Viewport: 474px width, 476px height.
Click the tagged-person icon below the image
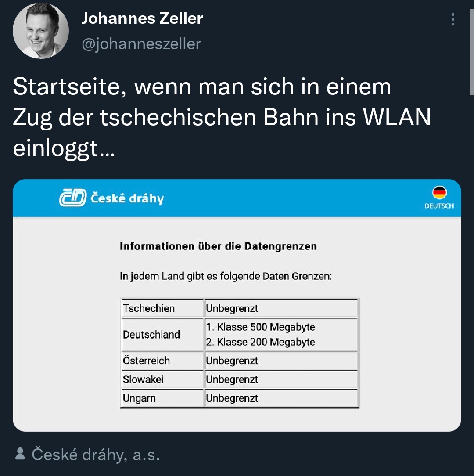[20, 454]
